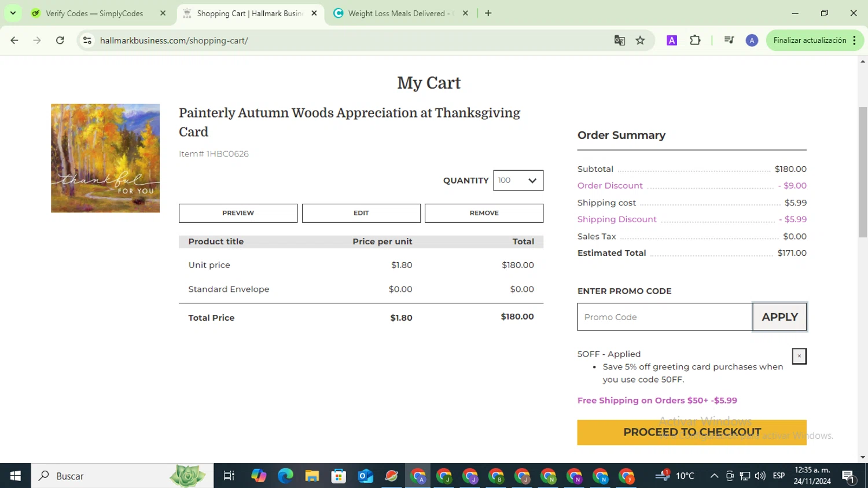Remove the applied 5OFF promo code
The height and width of the screenshot is (488, 868).
click(799, 356)
